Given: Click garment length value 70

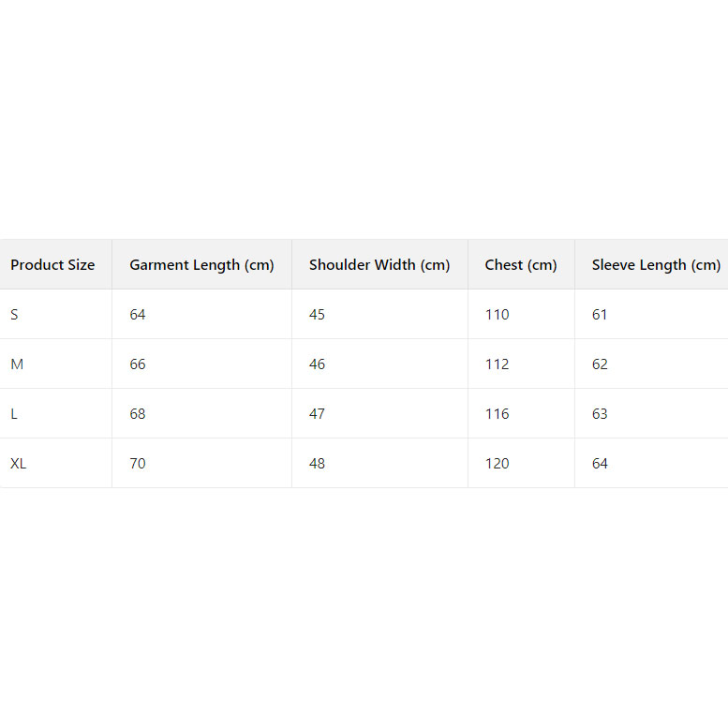Looking at the screenshot, I should tap(138, 464).
